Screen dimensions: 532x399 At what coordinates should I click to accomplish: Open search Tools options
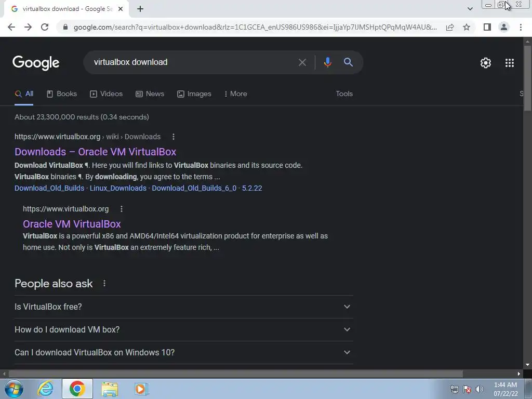tap(344, 94)
